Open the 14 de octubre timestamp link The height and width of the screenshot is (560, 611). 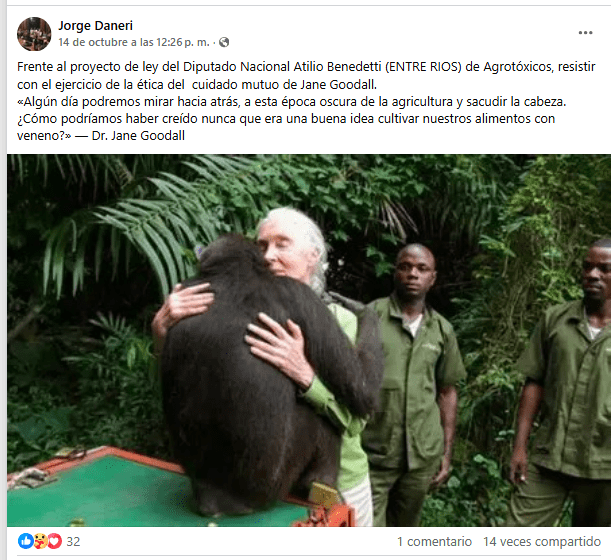(134, 42)
